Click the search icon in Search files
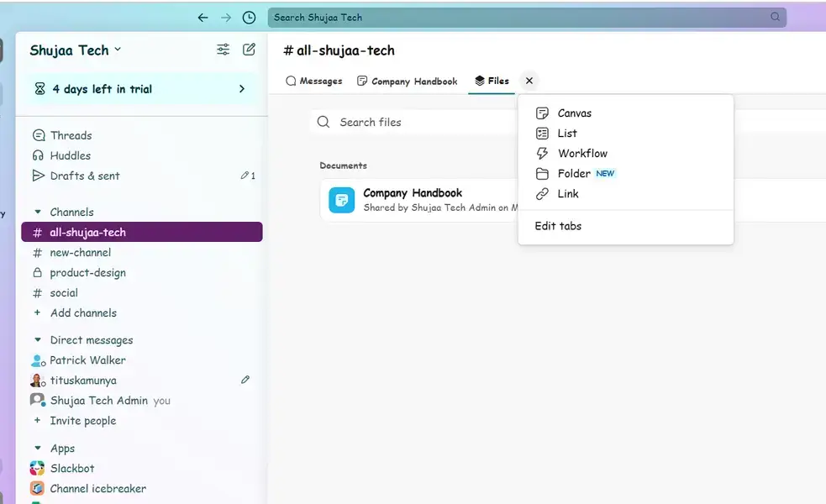The height and width of the screenshot is (504, 826). pyautogui.click(x=324, y=122)
